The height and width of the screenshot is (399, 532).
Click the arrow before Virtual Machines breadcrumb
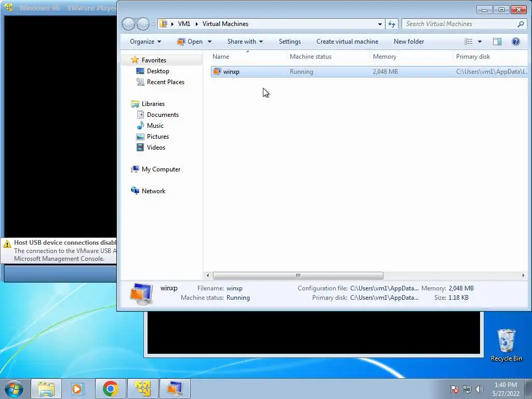196,24
